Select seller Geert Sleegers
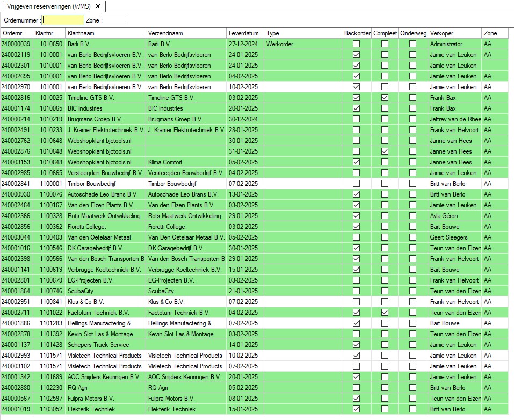Viewport: 514px width, 420px height. tap(449, 237)
